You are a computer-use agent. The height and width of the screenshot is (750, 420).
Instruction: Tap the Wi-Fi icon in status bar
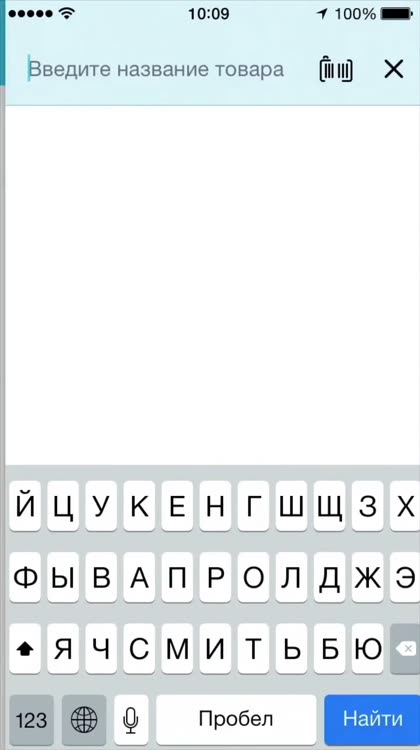67,14
